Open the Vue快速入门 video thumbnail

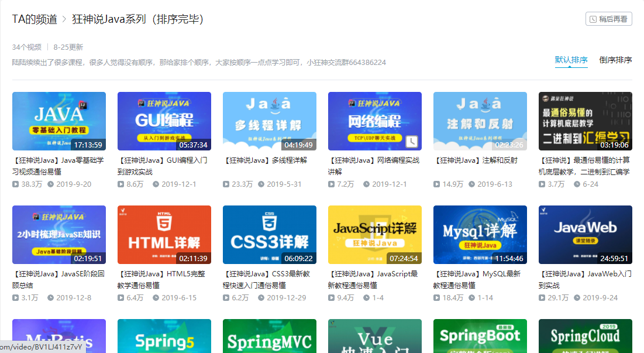coord(375,336)
